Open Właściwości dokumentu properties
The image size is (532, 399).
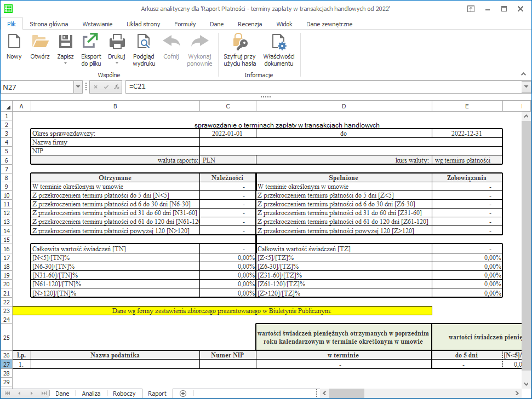[279, 42]
